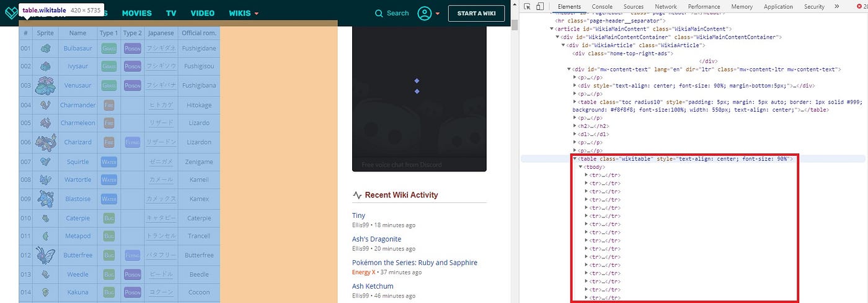The width and height of the screenshot is (868, 303).
Task: Open the Tiny activity link
Action: click(358, 215)
